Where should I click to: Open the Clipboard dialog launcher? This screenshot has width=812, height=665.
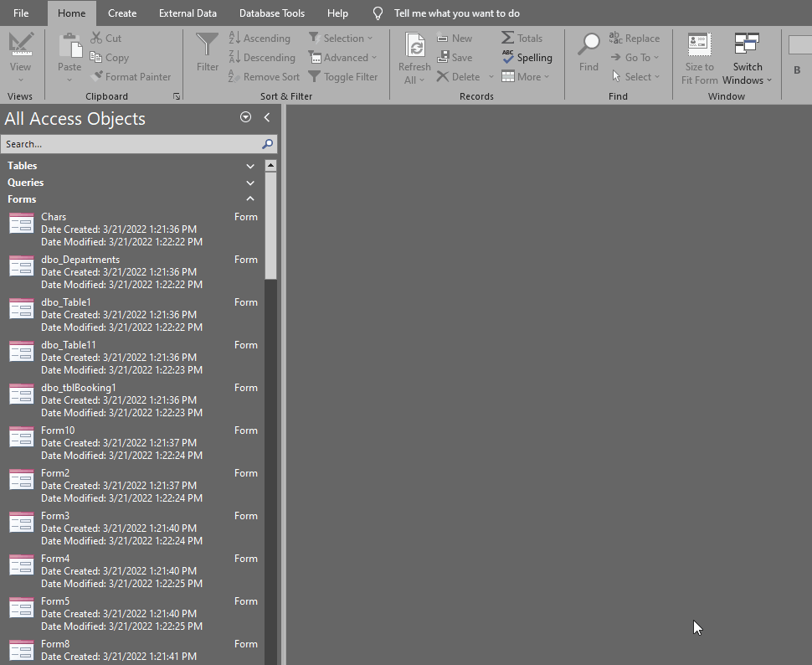(177, 96)
